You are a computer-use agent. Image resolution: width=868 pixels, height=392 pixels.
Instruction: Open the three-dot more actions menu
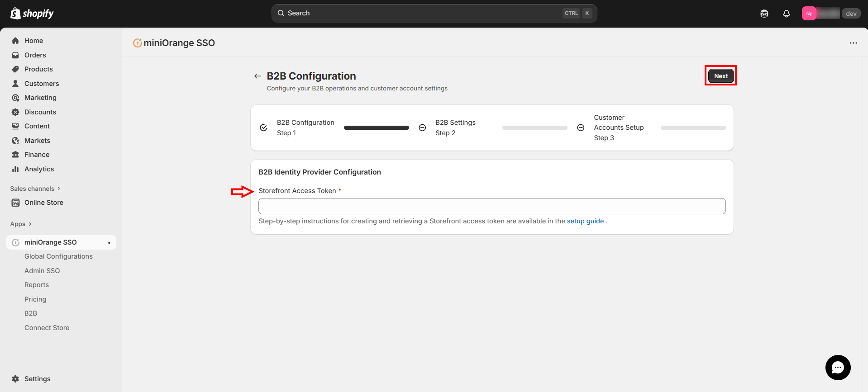click(853, 43)
